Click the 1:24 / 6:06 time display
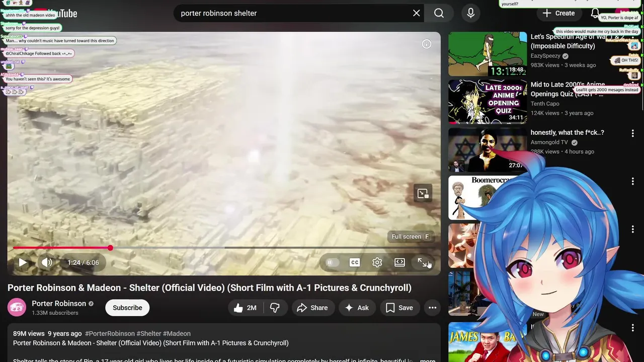 83,262
